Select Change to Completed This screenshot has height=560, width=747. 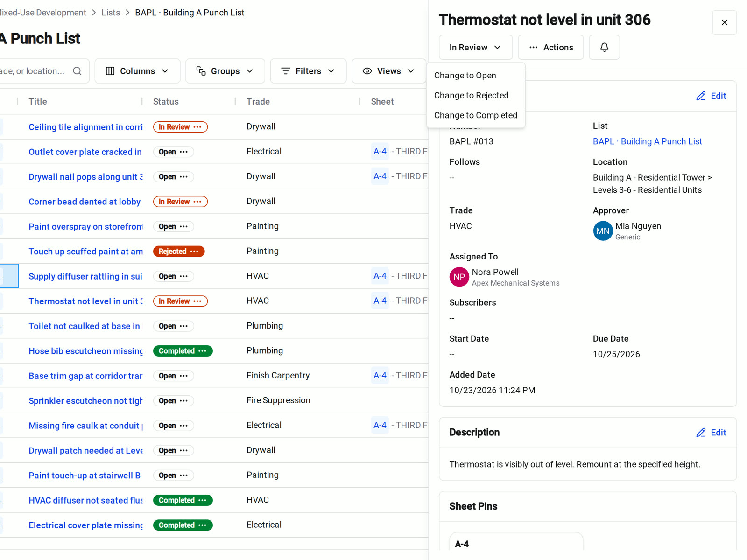pyautogui.click(x=476, y=115)
